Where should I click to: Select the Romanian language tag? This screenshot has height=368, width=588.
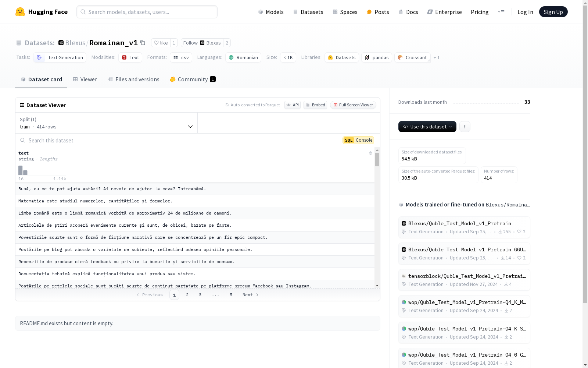(243, 57)
